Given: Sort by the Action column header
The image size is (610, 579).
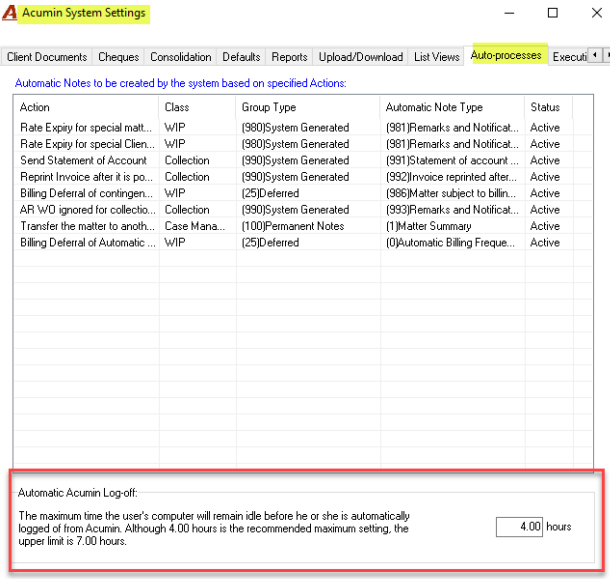Looking at the screenshot, I should click(x=86, y=107).
